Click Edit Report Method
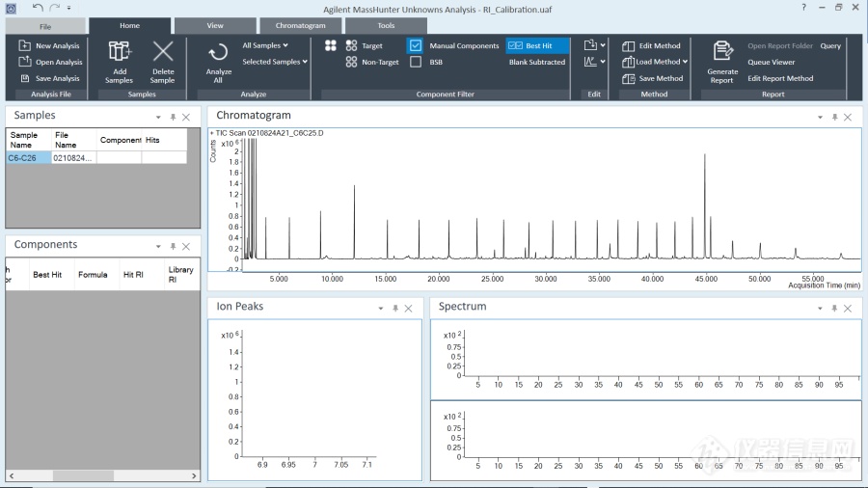 click(780, 78)
